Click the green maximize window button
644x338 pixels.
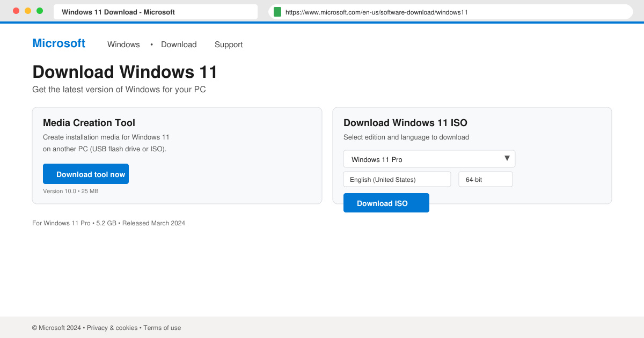[40, 11]
